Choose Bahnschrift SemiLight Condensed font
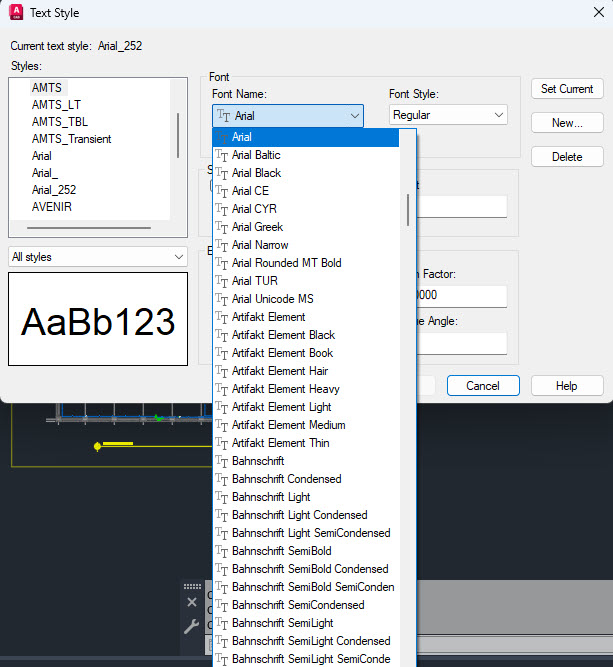Image resolution: width=613 pixels, height=667 pixels. pyautogui.click(x=306, y=641)
